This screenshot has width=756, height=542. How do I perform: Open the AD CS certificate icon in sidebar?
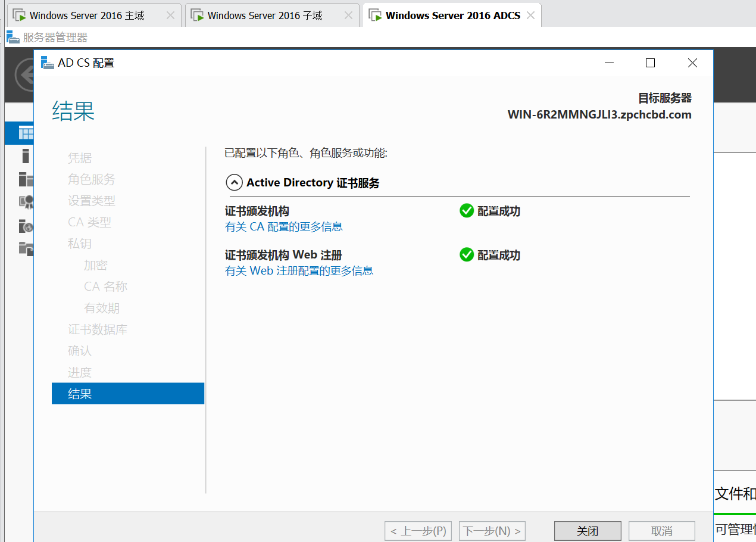tap(26, 203)
